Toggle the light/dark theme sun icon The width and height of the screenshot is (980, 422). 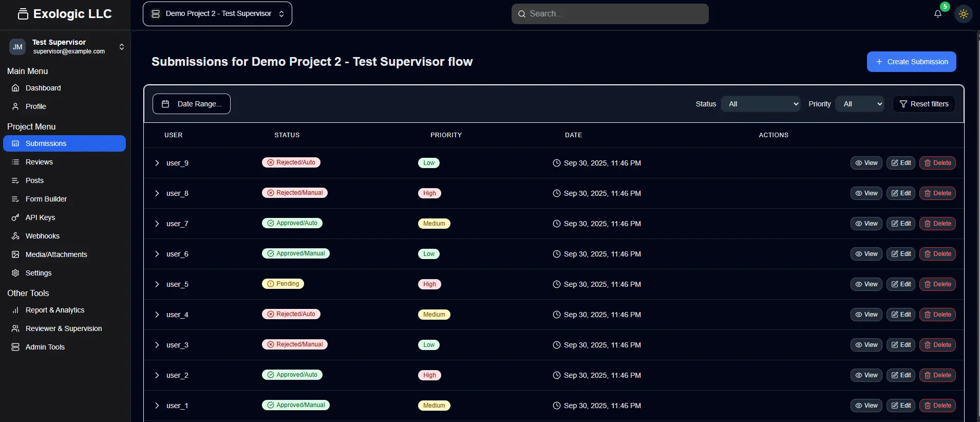(963, 14)
